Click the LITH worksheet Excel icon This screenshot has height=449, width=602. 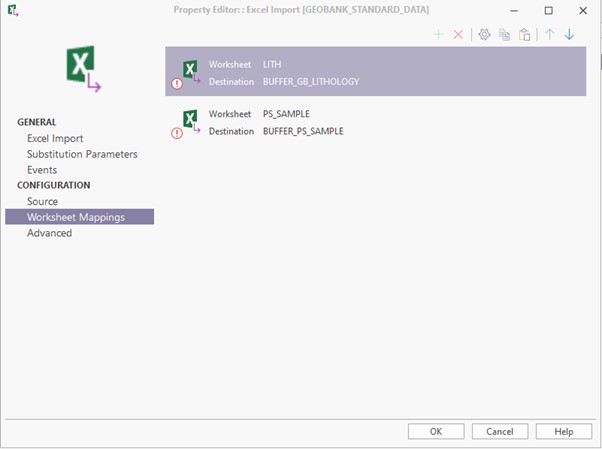[x=190, y=68]
